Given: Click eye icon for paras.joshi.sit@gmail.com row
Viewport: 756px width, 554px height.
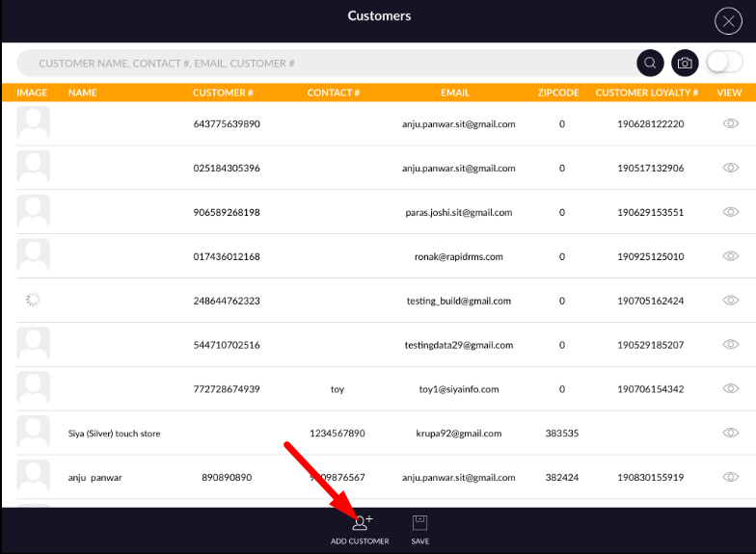Looking at the screenshot, I should pos(730,212).
